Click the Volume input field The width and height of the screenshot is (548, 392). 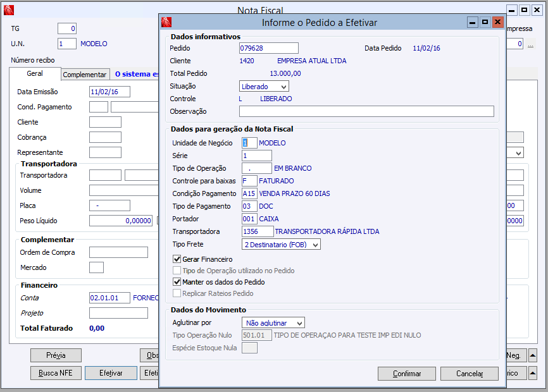point(124,190)
